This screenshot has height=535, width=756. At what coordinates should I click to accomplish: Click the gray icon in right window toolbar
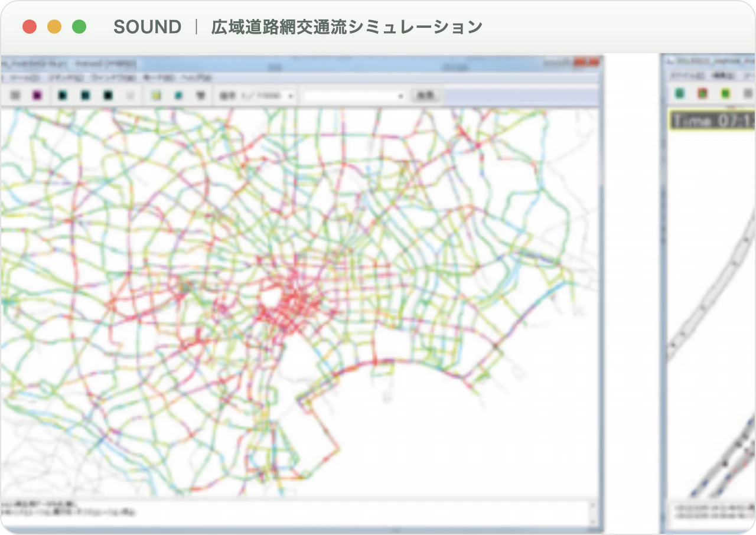[748, 93]
